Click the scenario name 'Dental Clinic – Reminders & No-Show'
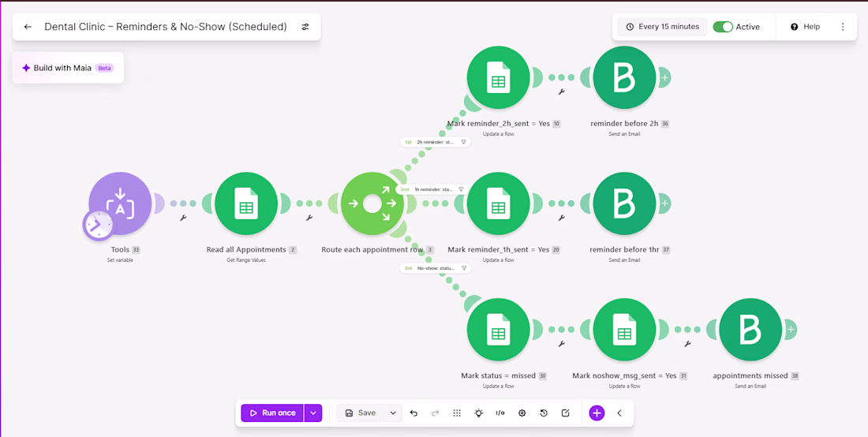 (x=166, y=27)
